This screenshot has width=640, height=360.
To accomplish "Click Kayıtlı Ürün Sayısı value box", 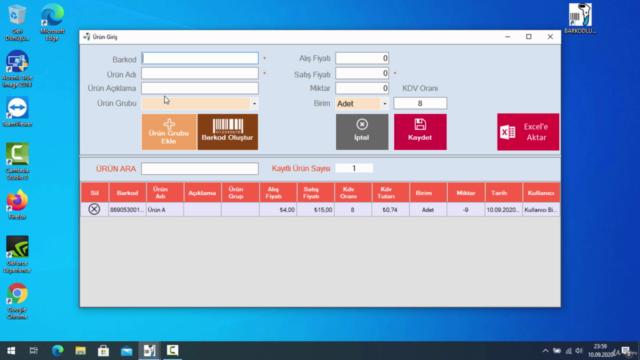I will point(354,168).
